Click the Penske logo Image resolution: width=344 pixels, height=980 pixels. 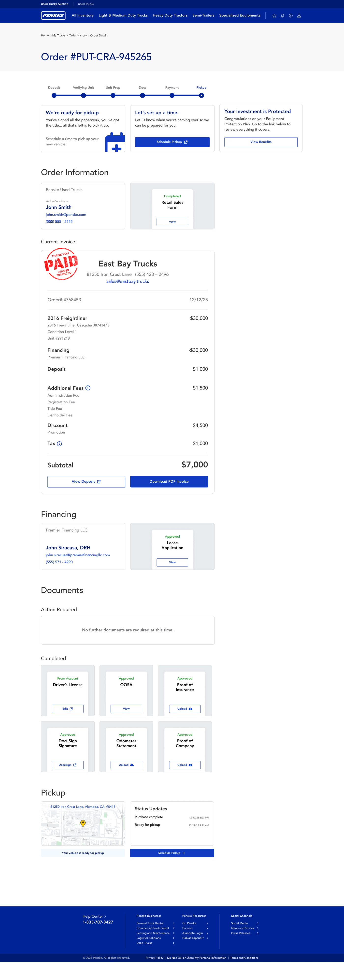[53, 15]
